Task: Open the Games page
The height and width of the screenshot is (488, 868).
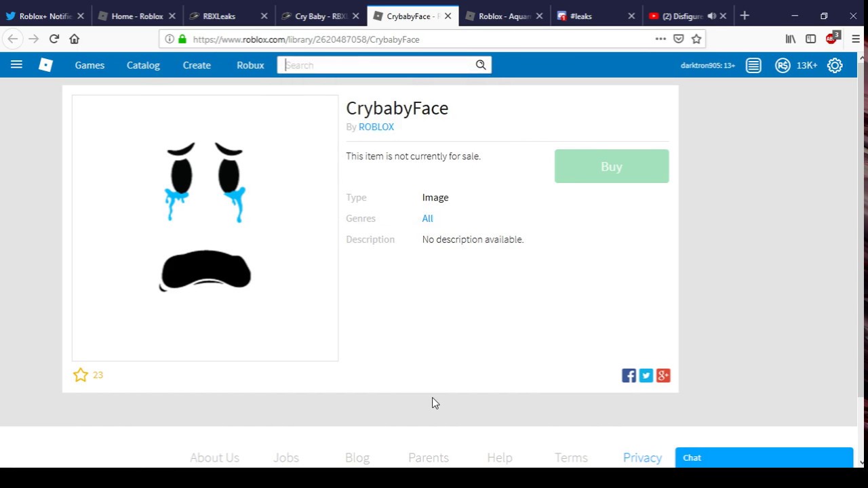Action: click(90, 65)
